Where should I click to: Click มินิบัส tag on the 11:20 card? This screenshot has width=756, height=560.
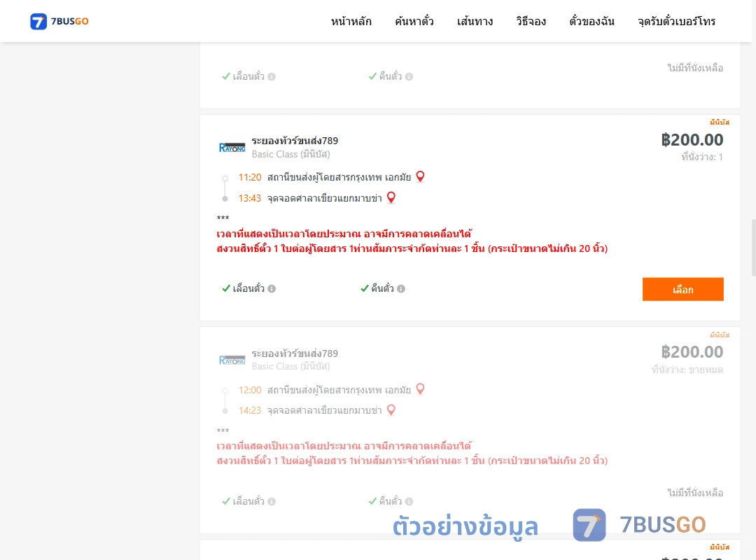pos(720,122)
